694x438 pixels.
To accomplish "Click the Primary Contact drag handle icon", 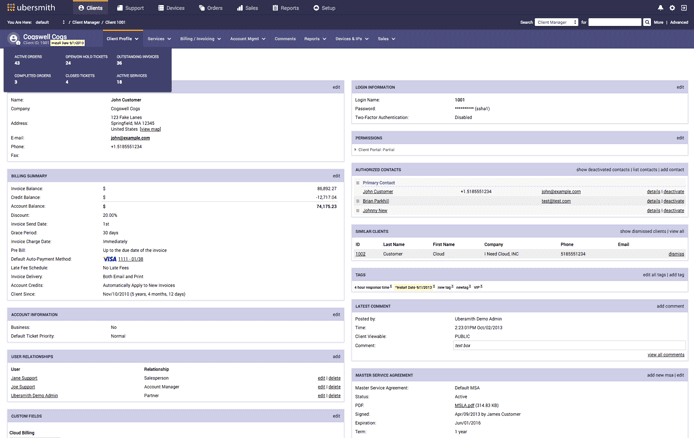I will click(x=358, y=183).
